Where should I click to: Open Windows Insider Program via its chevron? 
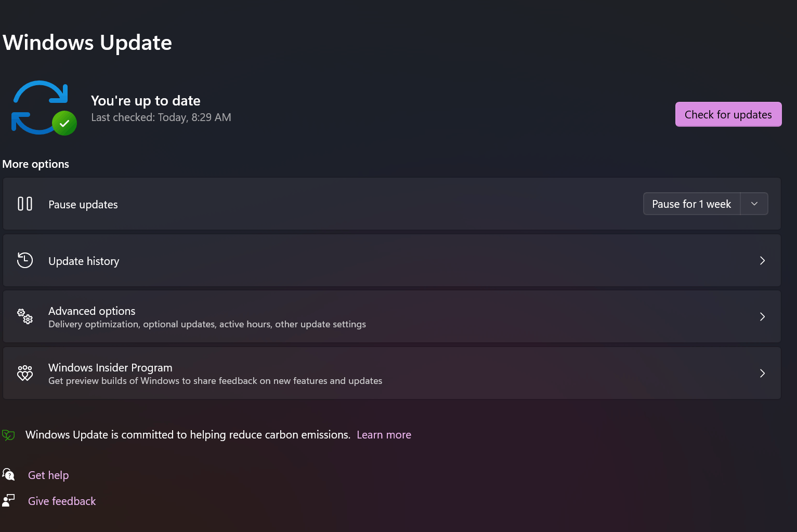click(x=762, y=373)
